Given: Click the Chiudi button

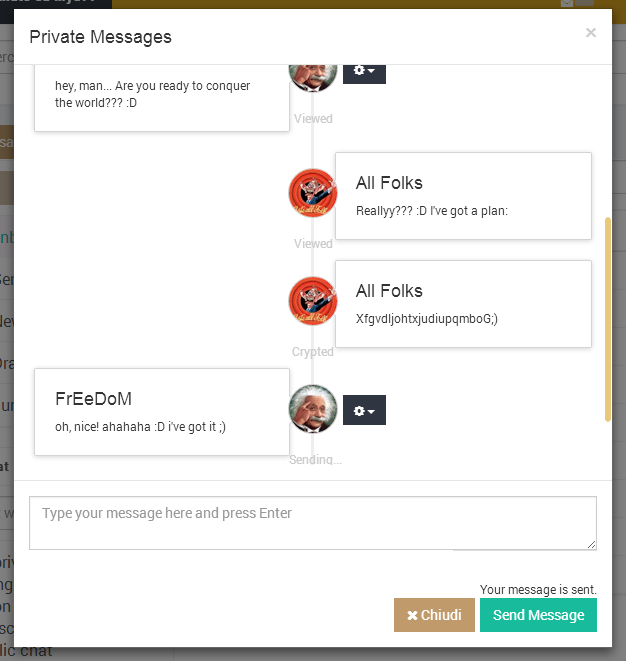Looking at the screenshot, I should (x=434, y=615).
